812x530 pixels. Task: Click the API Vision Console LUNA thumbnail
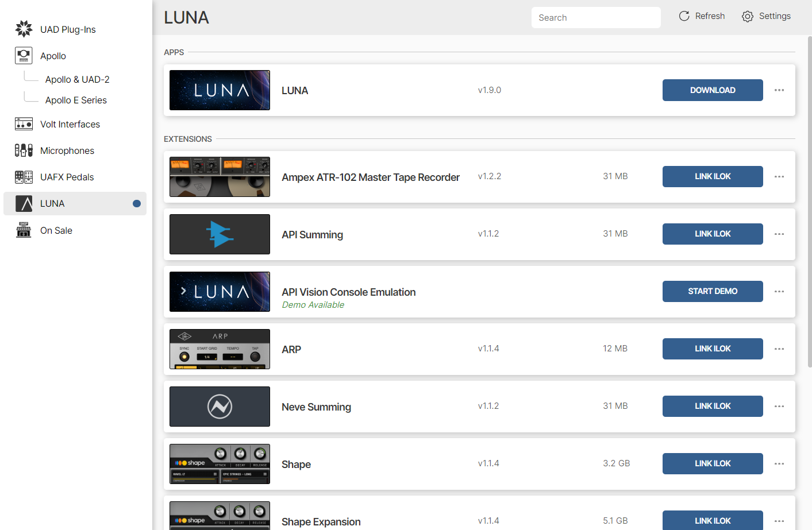pos(220,292)
